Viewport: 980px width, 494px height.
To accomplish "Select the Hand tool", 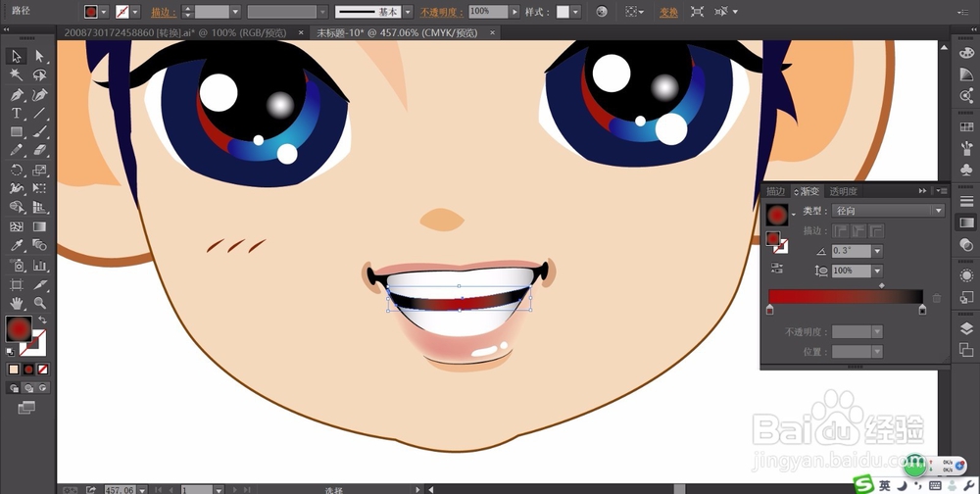I will [17, 303].
